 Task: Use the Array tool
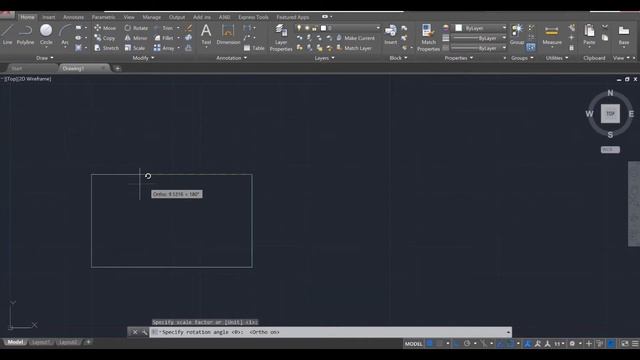[x=164, y=48]
